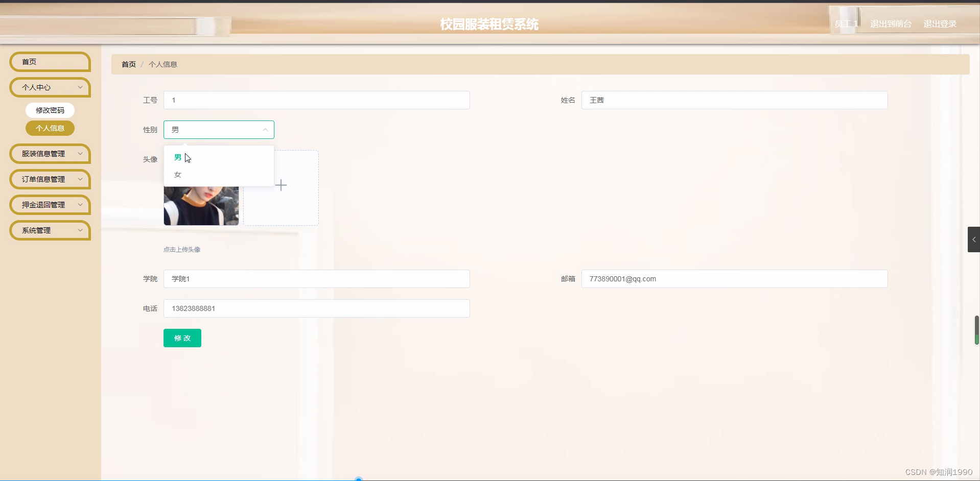Image resolution: width=980 pixels, height=481 pixels.
Task: Click the avatar upload plus icon
Action: coord(281,185)
